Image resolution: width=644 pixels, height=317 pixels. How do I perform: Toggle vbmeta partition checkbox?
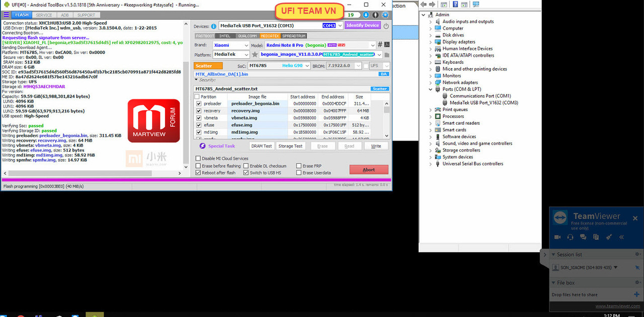pos(199,118)
